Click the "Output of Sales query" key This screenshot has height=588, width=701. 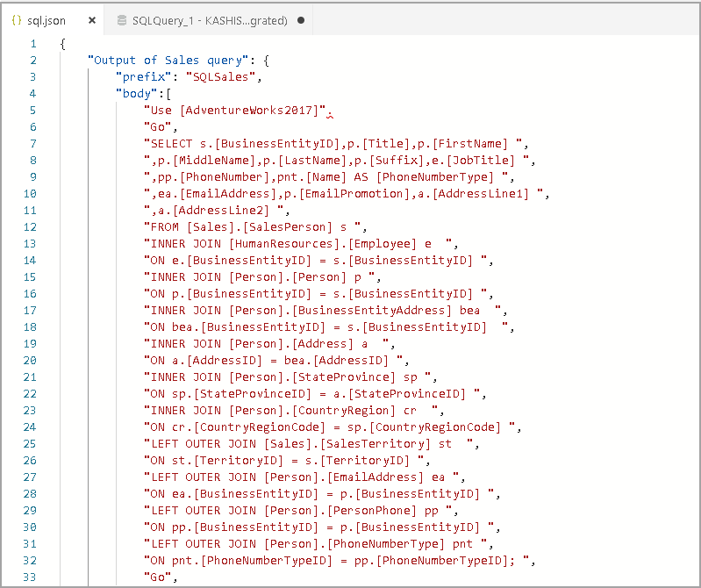pyautogui.click(x=168, y=61)
